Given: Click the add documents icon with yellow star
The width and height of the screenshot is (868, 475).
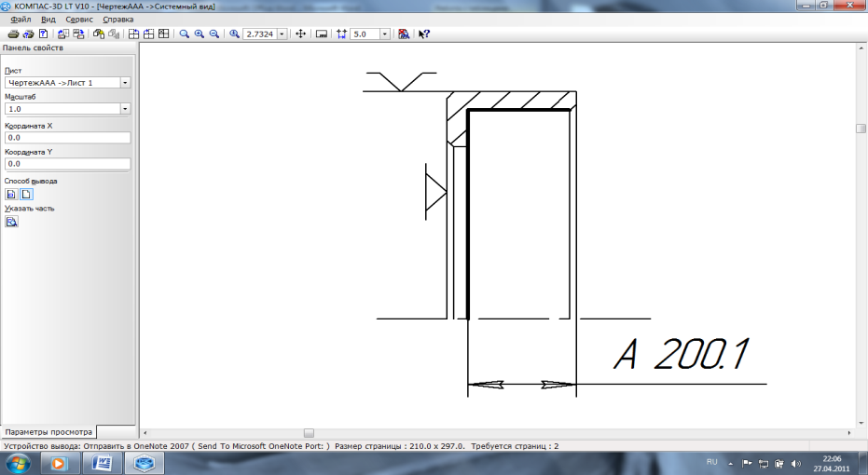Looking at the screenshot, I should coord(99,34).
